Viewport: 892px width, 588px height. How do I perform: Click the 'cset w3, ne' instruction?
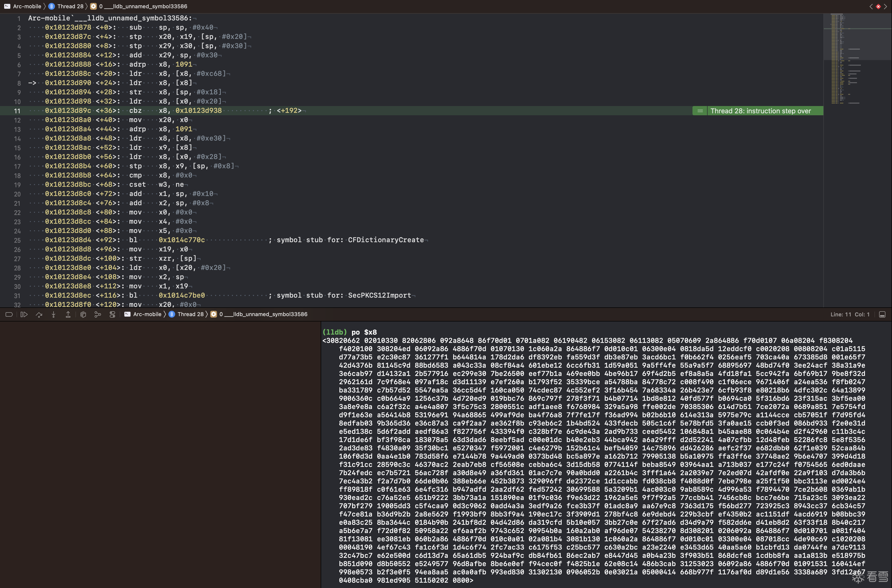(156, 185)
